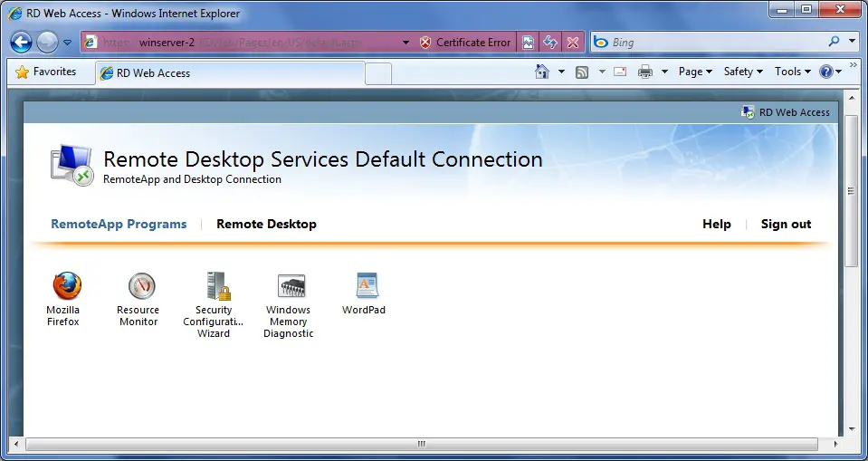
Task: Launch Mozilla Firefox RemoteApp
Action: pyautogui.click(x=65, y=287)
